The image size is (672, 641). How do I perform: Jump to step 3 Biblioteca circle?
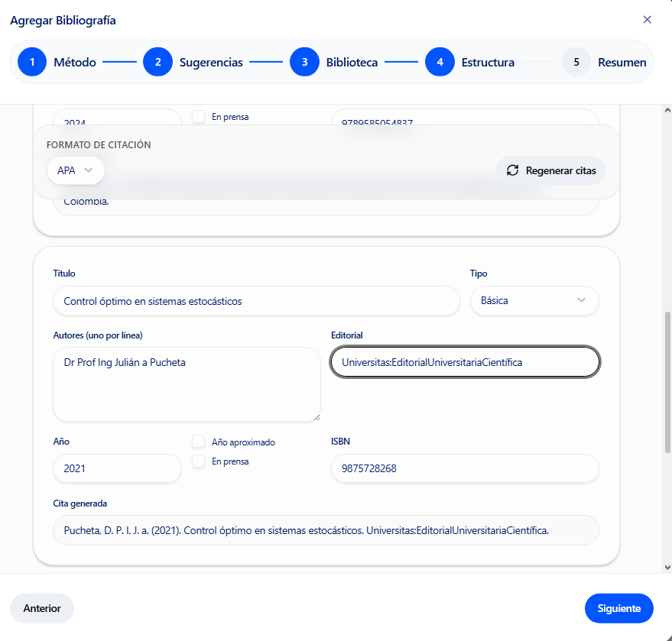click(304, 63)
